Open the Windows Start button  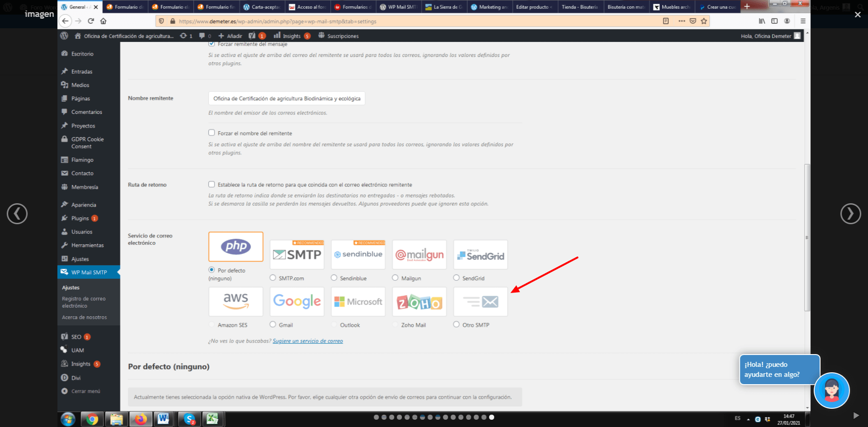click(68, 419)
